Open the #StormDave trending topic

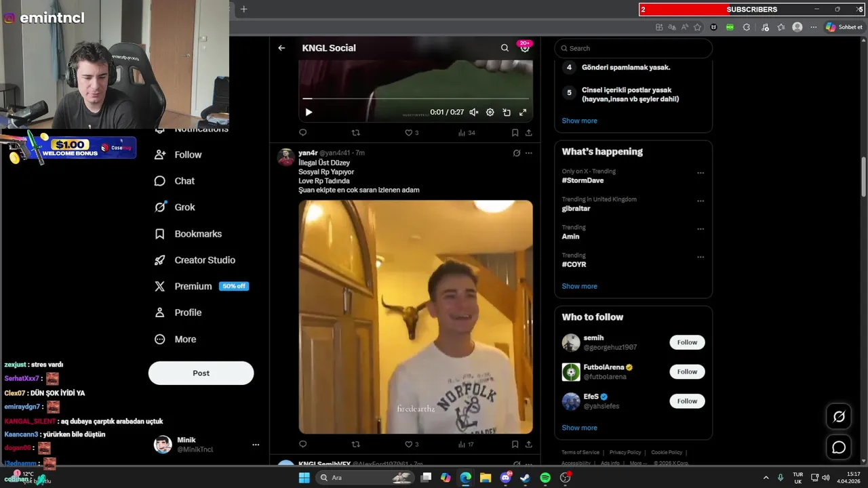click(583, 180)
